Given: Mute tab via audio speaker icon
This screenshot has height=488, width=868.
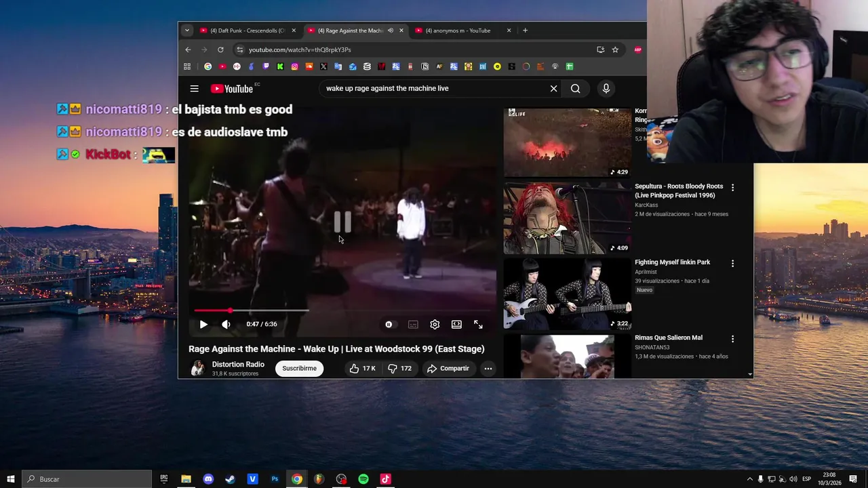Looking at the screenshot, I should [390, 30].
